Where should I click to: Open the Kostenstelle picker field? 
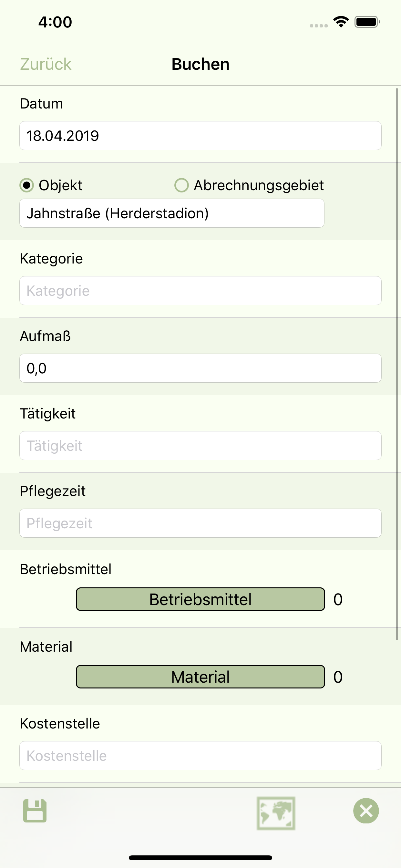[200, 755]
